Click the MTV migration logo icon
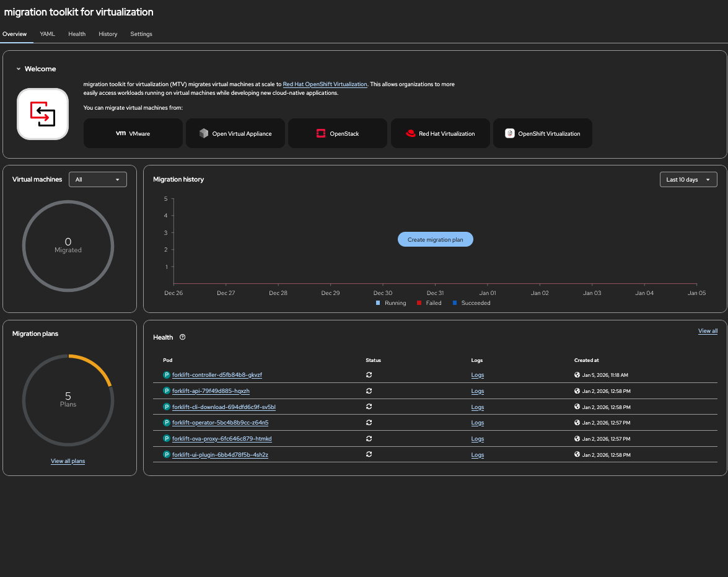 43,114
